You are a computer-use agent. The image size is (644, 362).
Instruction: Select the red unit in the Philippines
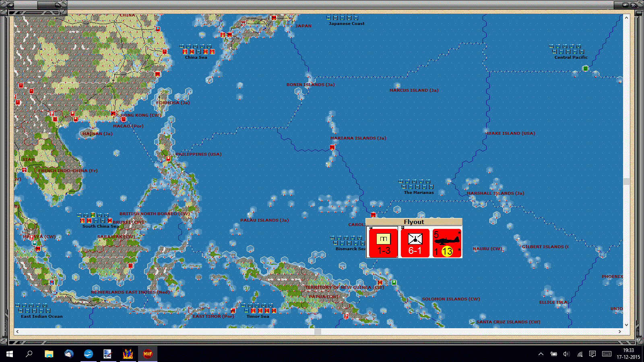tap(168, 159)
